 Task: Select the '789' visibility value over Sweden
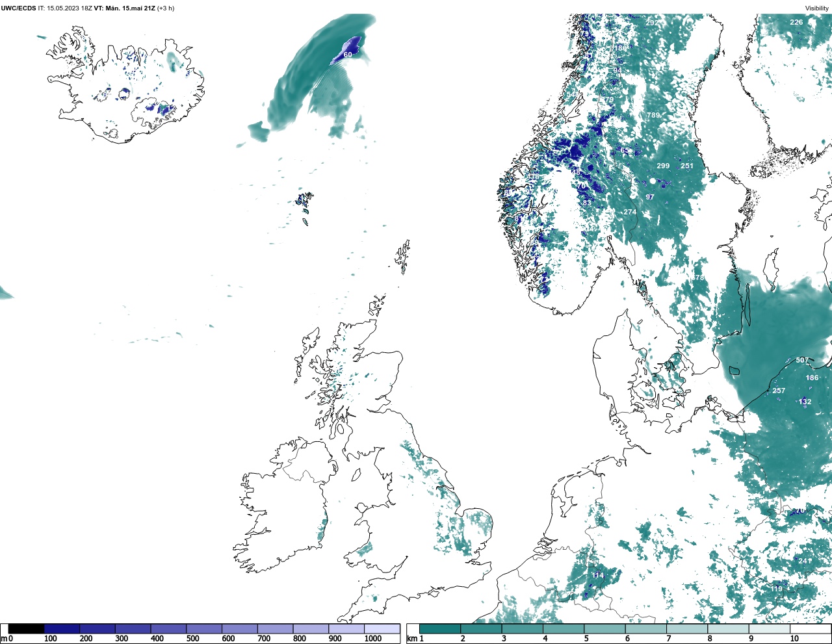[x=653, y=115]
